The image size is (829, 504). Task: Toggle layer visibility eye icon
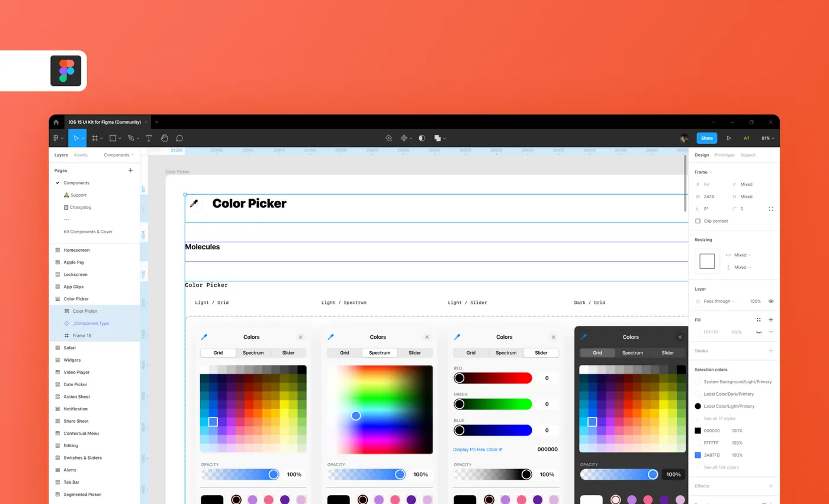[x=771, y=301]
